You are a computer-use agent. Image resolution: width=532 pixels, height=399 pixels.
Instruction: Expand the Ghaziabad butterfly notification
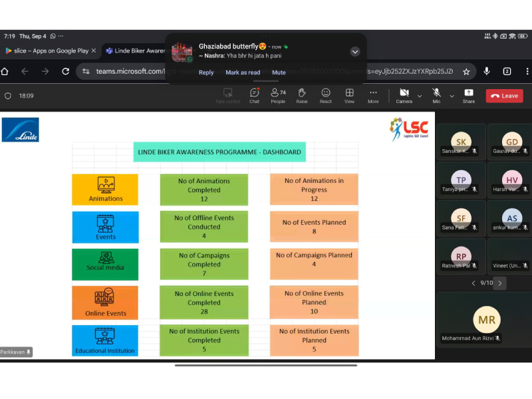click(355, 51)
